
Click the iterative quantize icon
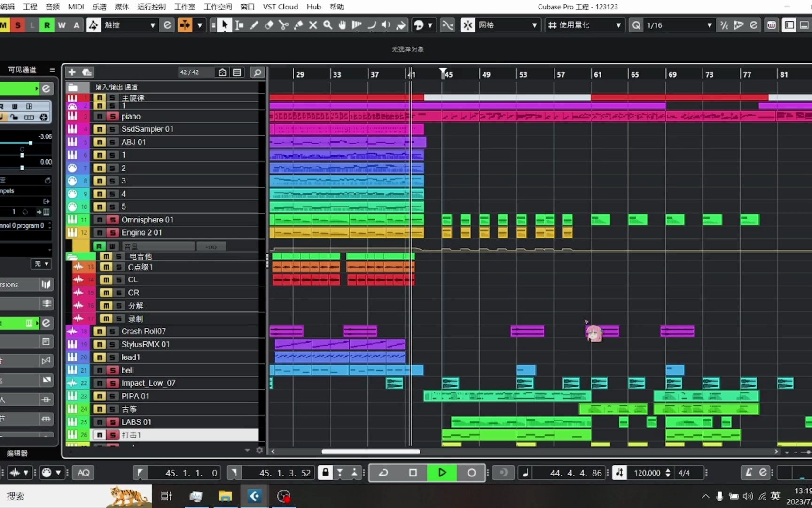(724, 25)
